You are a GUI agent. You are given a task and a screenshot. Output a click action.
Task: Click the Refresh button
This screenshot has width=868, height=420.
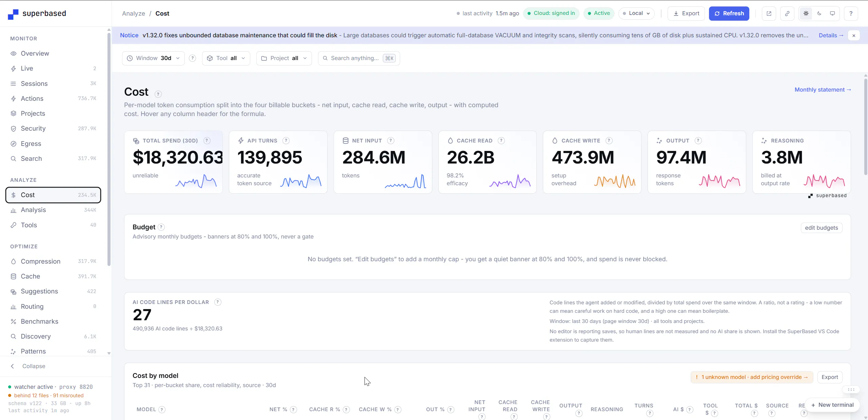pos(729,14)
